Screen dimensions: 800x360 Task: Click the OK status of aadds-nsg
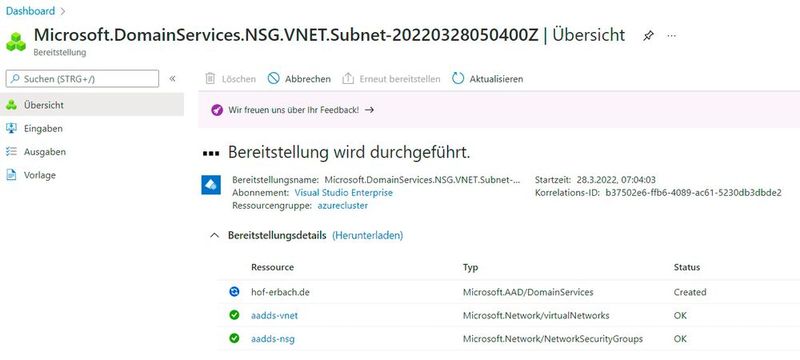point(680,339)
